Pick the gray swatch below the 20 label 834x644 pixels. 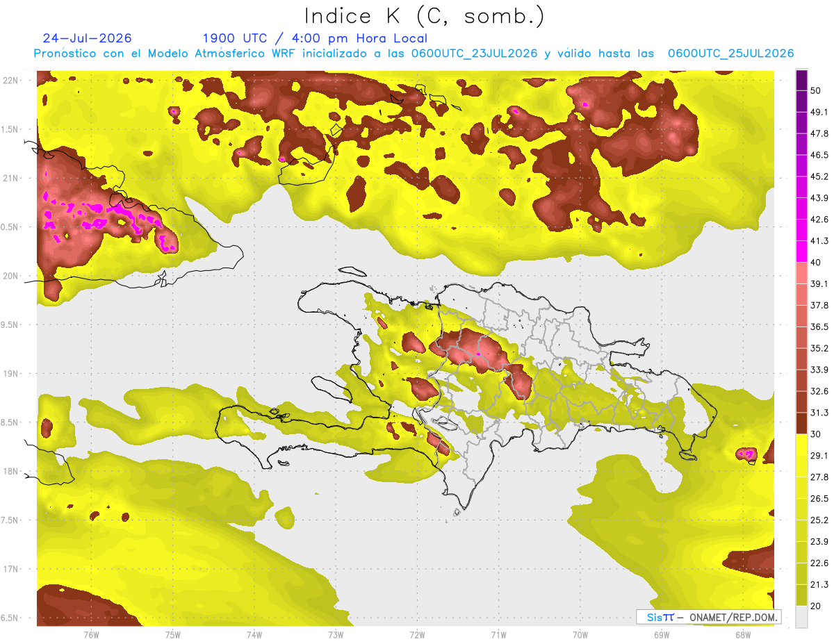(801, 617)
